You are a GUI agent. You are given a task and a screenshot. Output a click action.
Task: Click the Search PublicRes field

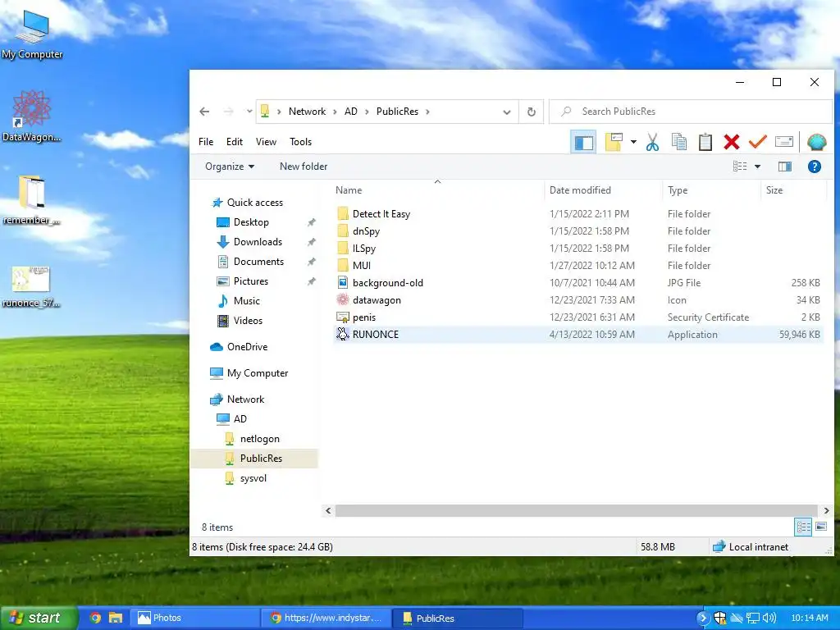point(691,112)
